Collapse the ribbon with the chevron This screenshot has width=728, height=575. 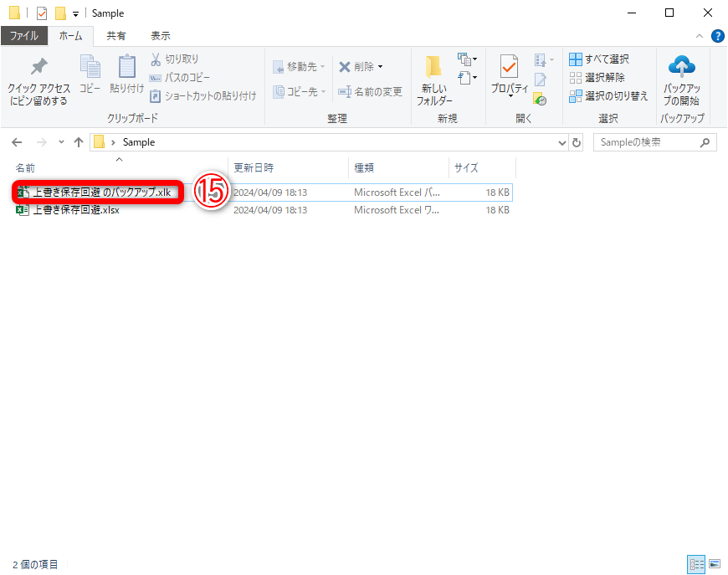699,35
